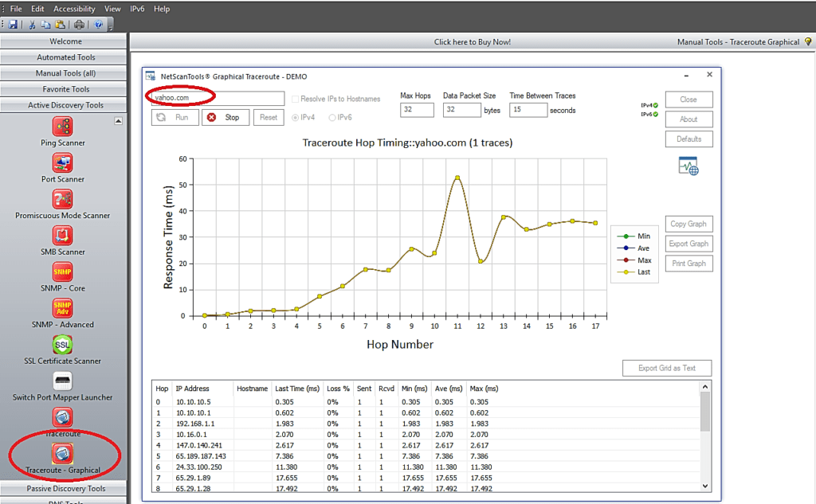Open the Accessibility menu

(73, 8)
